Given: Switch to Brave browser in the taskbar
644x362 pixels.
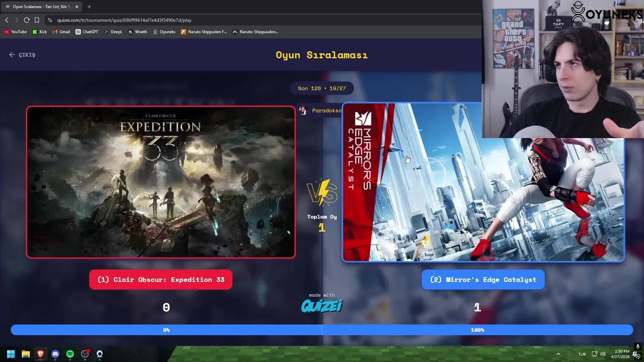Looking at the screenshot, I should tap(40, 354).
